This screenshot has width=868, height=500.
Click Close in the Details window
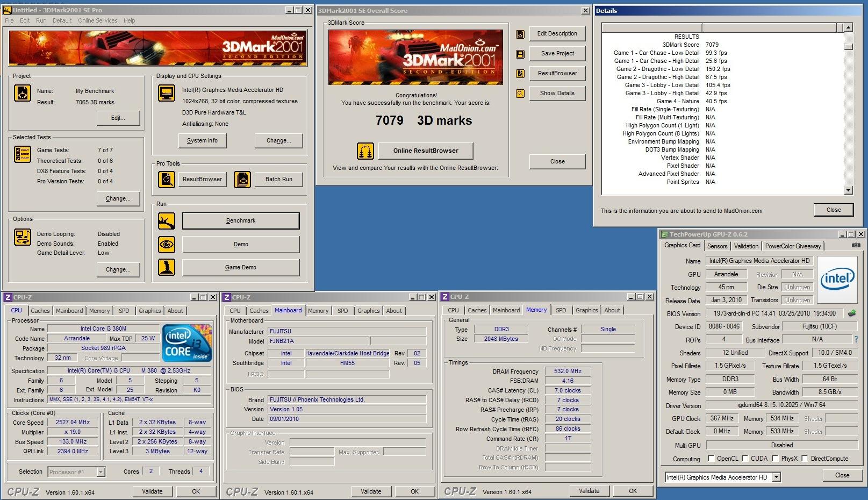pos(834,210)
